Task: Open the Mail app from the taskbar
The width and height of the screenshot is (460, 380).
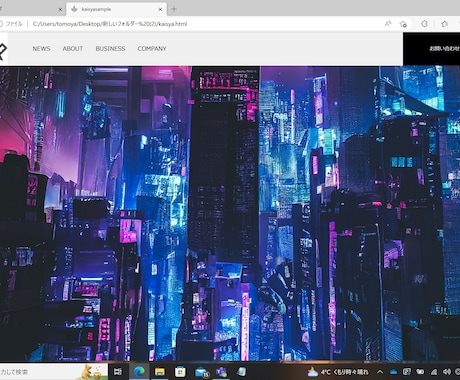Action: (x=201, y=372)
